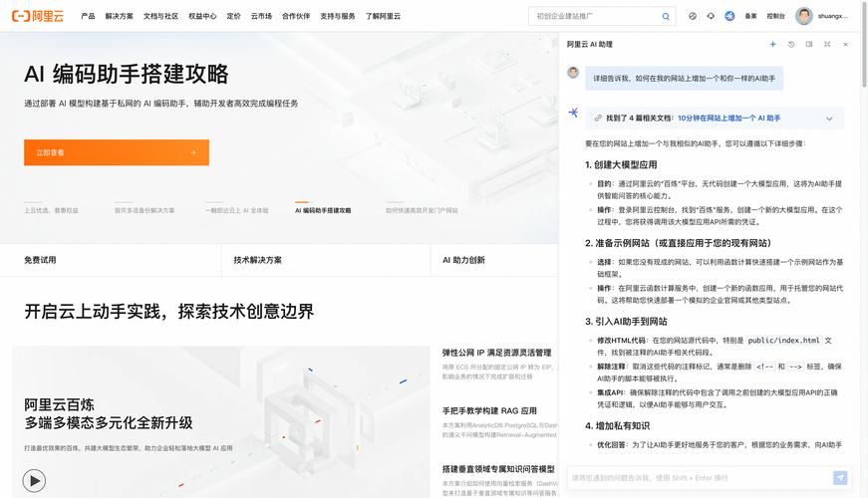The width and height of the screenshot is (868, 498).
Task: Select the 如何快速高效开发门户网站 carousel tab
Action: [422, 210]
